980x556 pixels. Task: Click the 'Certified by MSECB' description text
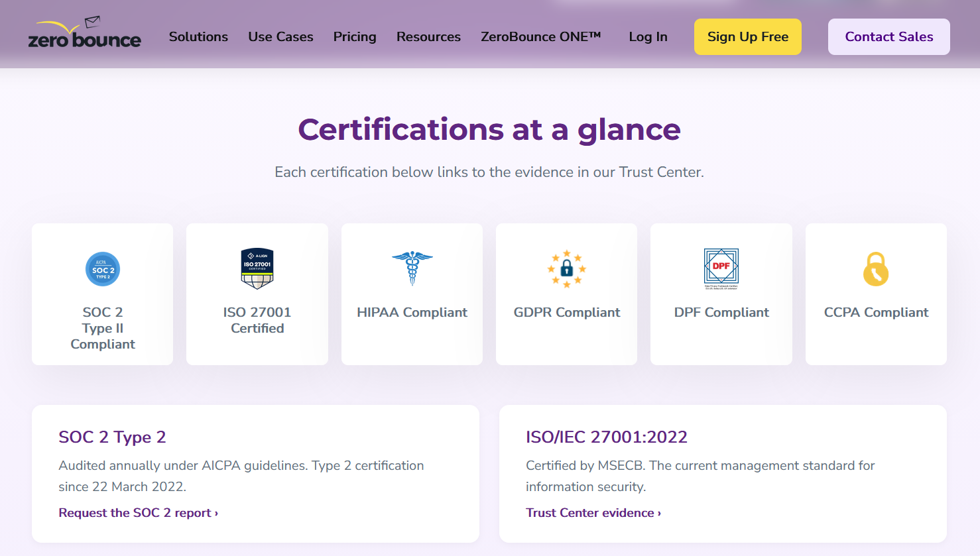[700, 476]
